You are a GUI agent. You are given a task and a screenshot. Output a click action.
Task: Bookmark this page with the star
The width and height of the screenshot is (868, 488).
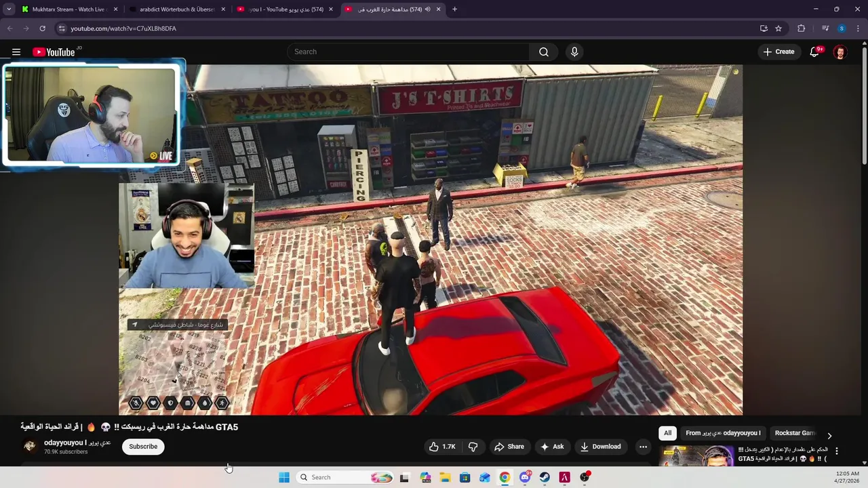coord(778,28)
